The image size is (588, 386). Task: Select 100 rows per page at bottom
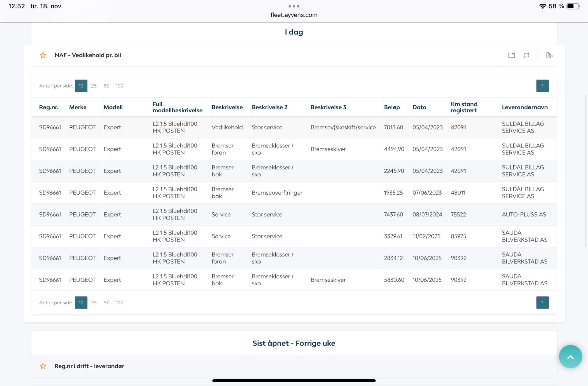pos(119,302)
